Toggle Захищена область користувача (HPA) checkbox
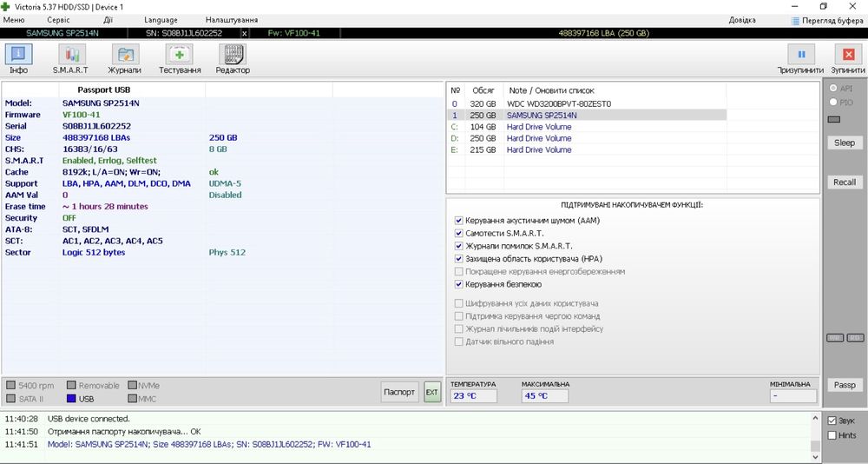This screenshot has width=868, height=464. pos(458,259)
